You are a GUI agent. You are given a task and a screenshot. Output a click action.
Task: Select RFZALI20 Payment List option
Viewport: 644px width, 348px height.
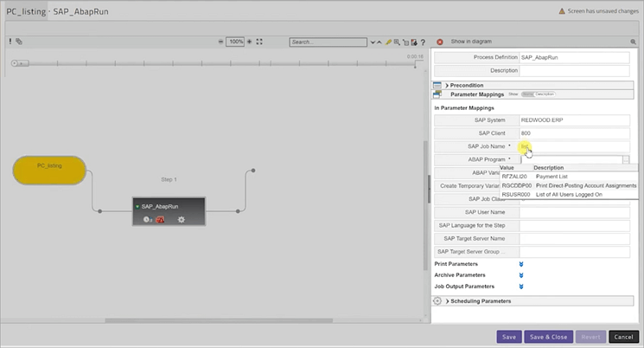(569, 177)
